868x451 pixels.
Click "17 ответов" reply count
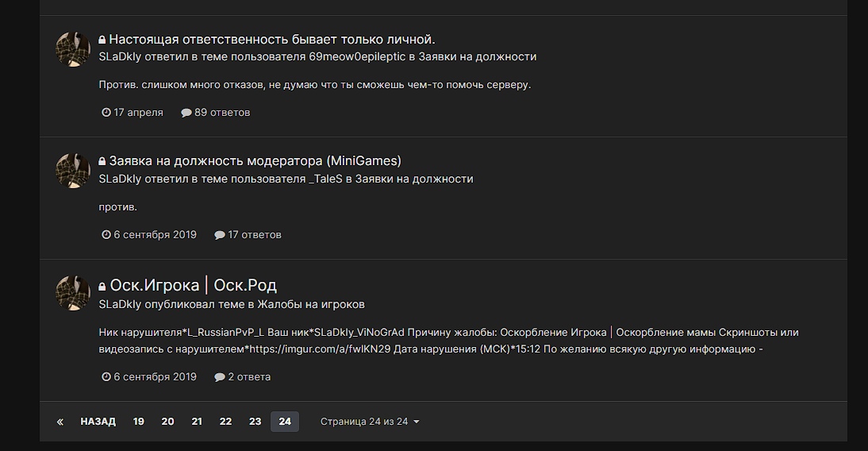(x=255, y=235)
